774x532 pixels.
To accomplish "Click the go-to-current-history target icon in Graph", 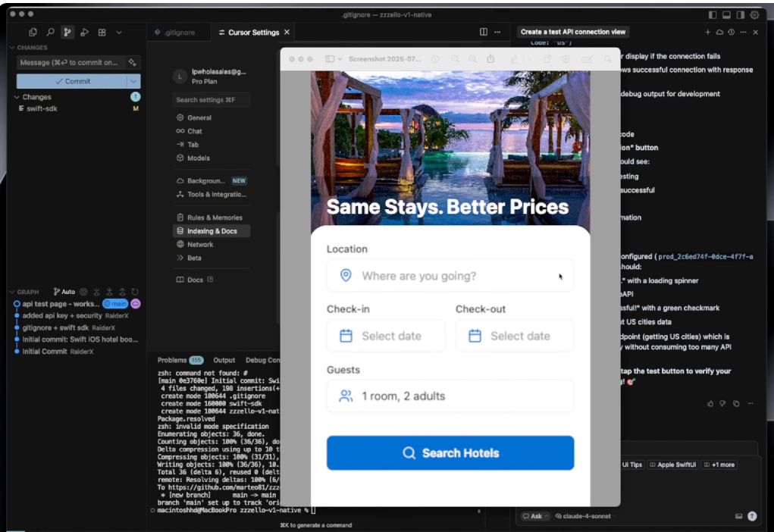I will 83,292.
